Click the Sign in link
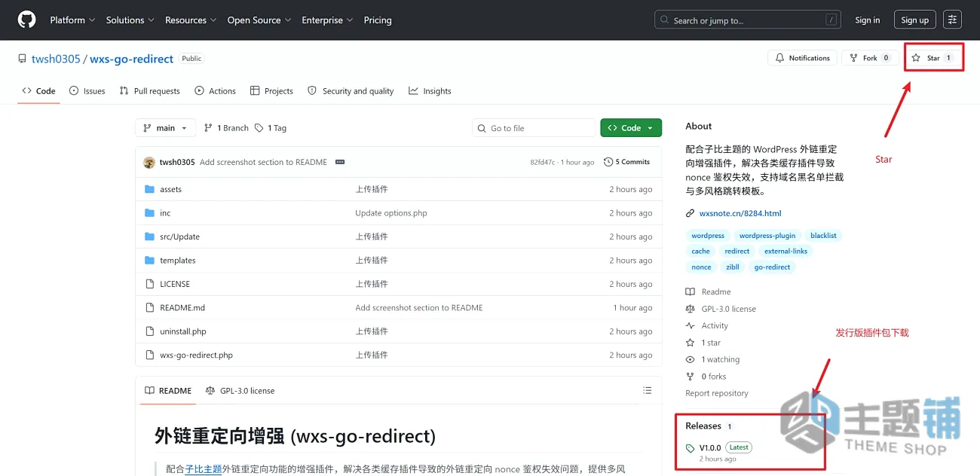The image size is (980, 476). click(x=867, y=20)
